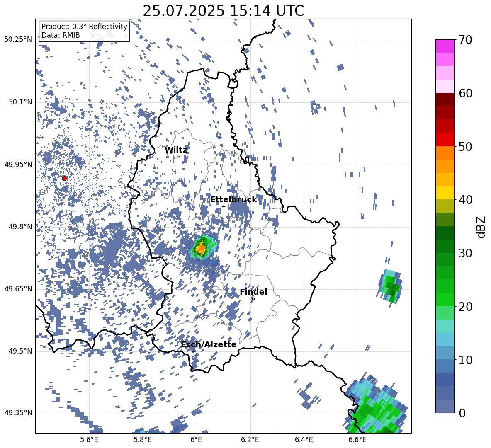Click the 6.6°E longitude label

(357, 440)
